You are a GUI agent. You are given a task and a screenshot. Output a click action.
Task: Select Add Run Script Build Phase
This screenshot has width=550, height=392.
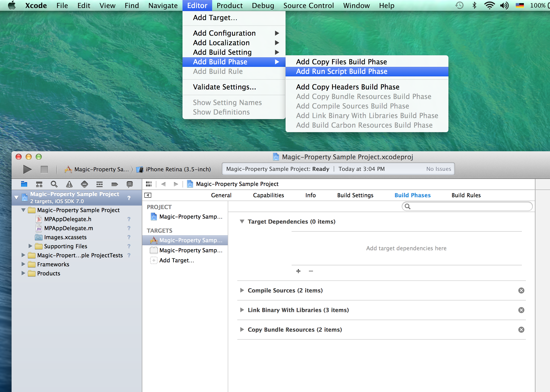367,71
